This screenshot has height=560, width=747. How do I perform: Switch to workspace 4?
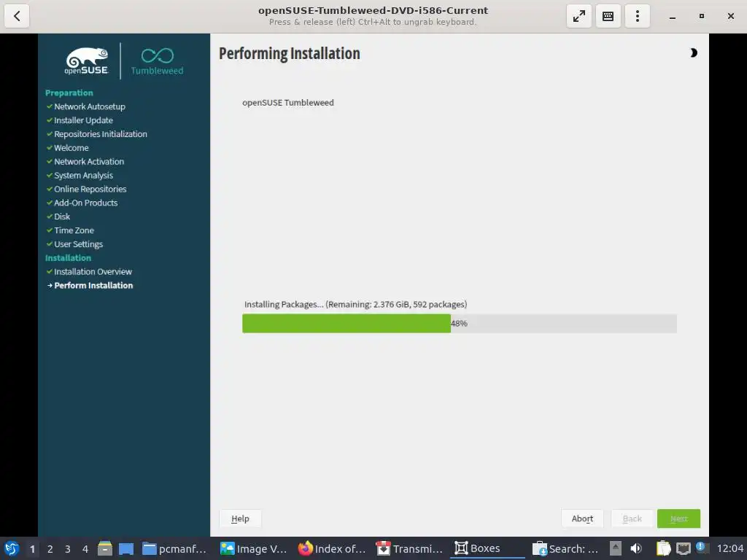[85, 549]
